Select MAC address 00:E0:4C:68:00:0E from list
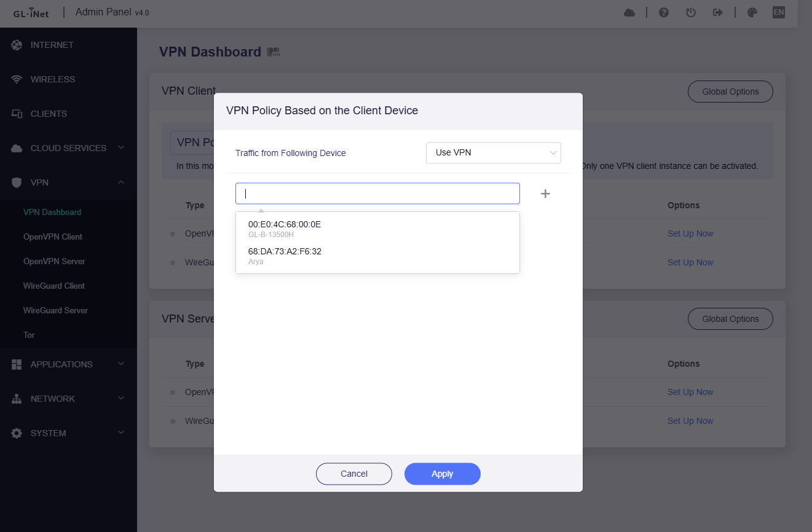The width and height of the screenshot is (812, 532). tap(285, 225)
